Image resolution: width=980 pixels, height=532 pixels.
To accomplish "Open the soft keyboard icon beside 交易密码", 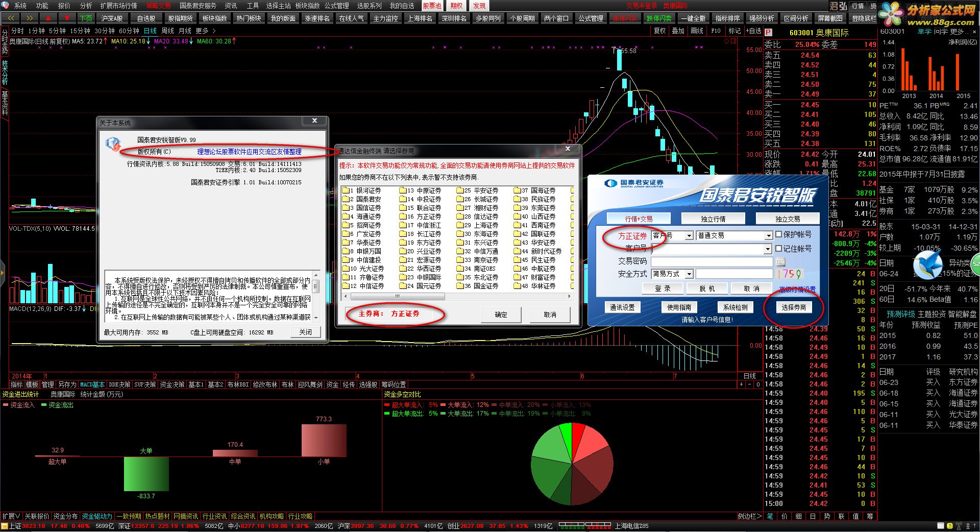I will (x=780, y=262).
